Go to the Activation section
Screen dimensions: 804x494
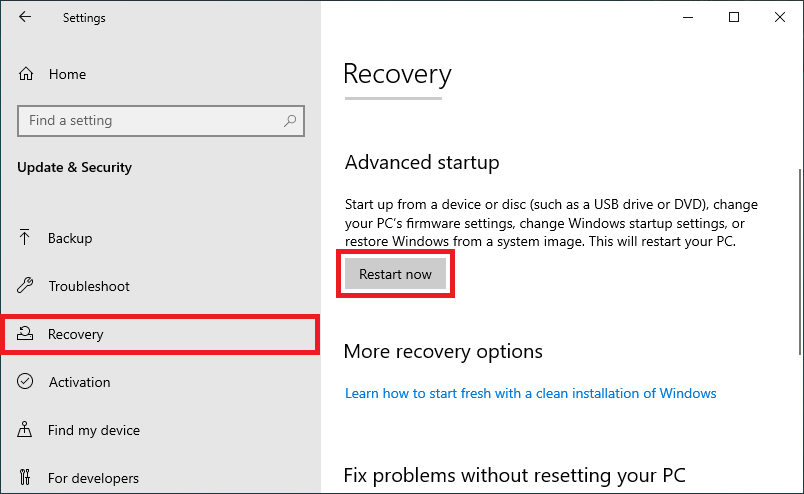(79, 382)
